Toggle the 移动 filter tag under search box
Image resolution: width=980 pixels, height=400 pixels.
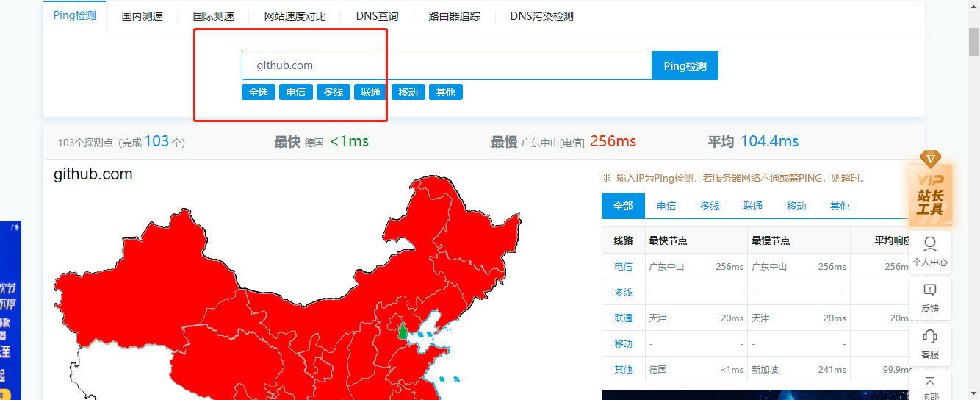[x=408, y=92]
